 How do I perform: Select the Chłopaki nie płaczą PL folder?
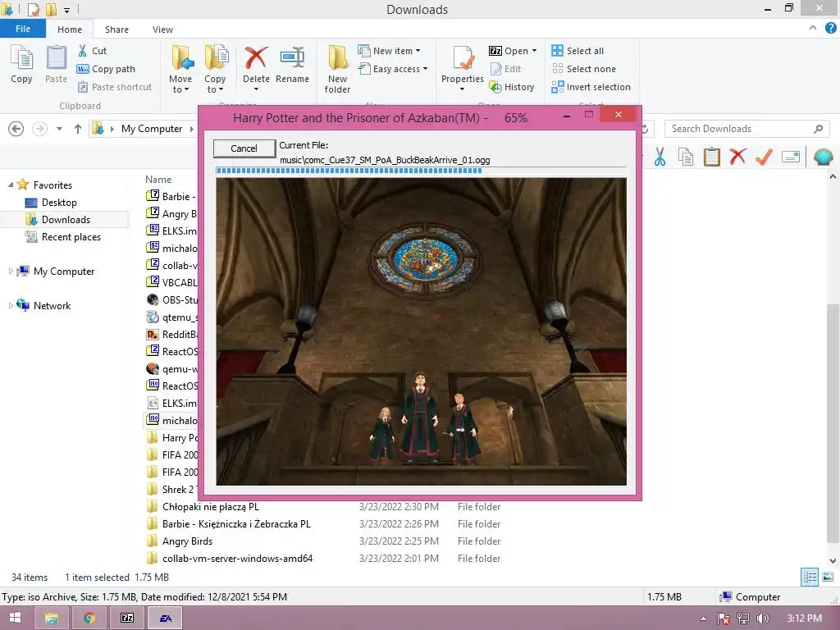click(211, 507)
